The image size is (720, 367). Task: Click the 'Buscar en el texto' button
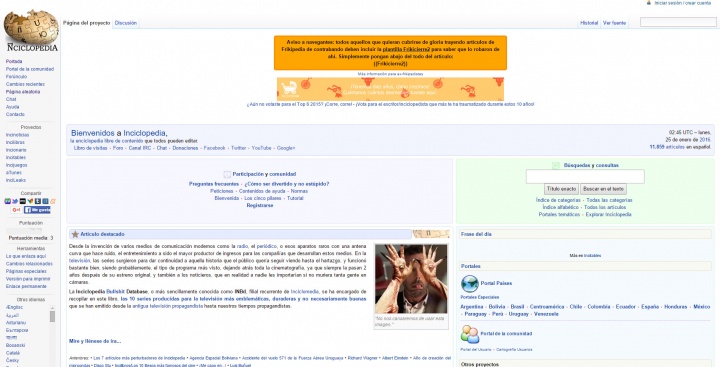(x=603, y=189)
